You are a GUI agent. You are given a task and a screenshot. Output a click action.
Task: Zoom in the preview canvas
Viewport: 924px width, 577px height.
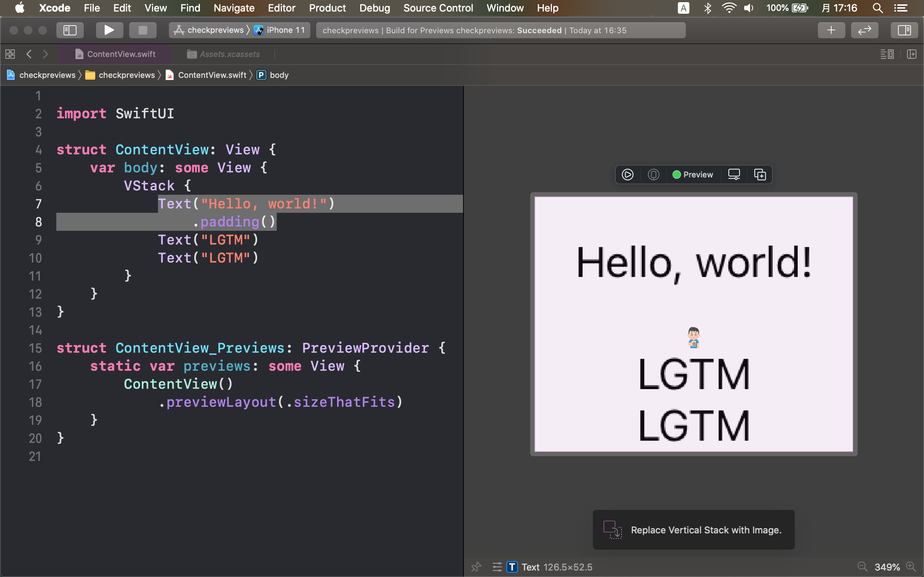tap(911, 566)
